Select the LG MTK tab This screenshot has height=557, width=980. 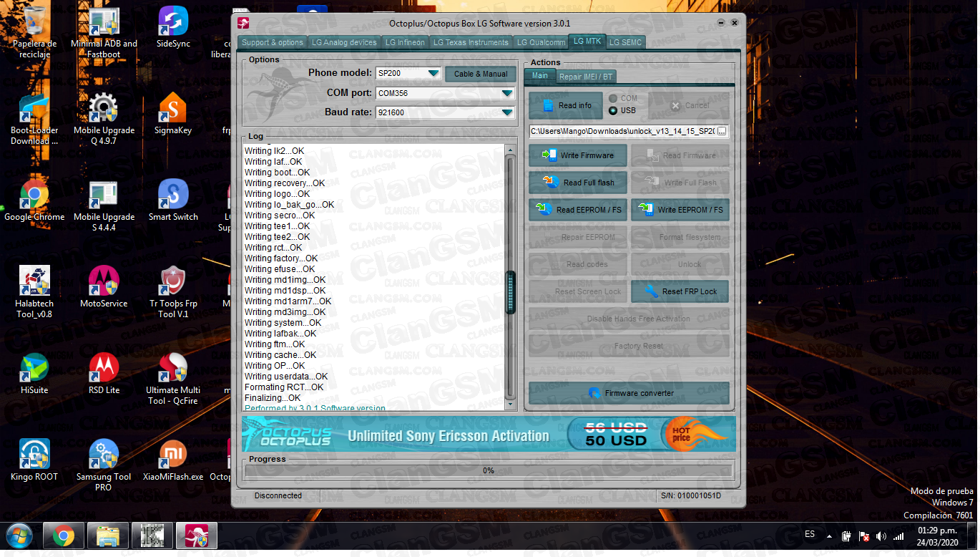587,42
